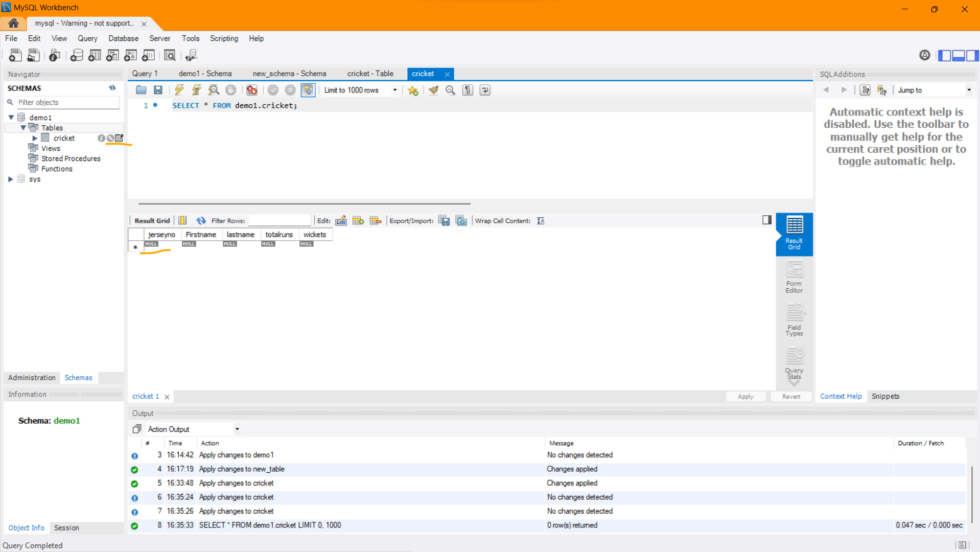The image size is (980, 552).
Task: Stop query execution icon
Action: pyautogui.click(x=231, y=90)
